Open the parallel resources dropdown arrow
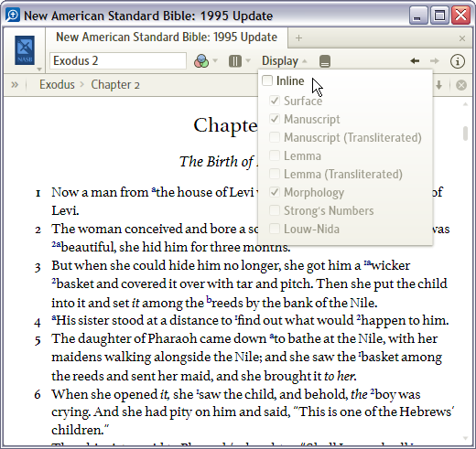This screenshot has height=449, width=476. click(248, 60)
